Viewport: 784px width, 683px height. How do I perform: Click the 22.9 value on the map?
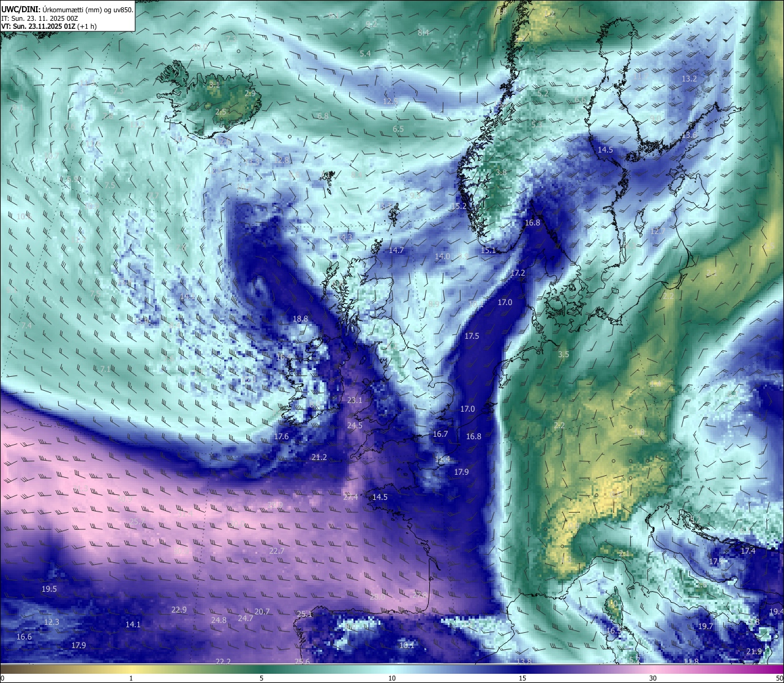[x=179, y=609]
